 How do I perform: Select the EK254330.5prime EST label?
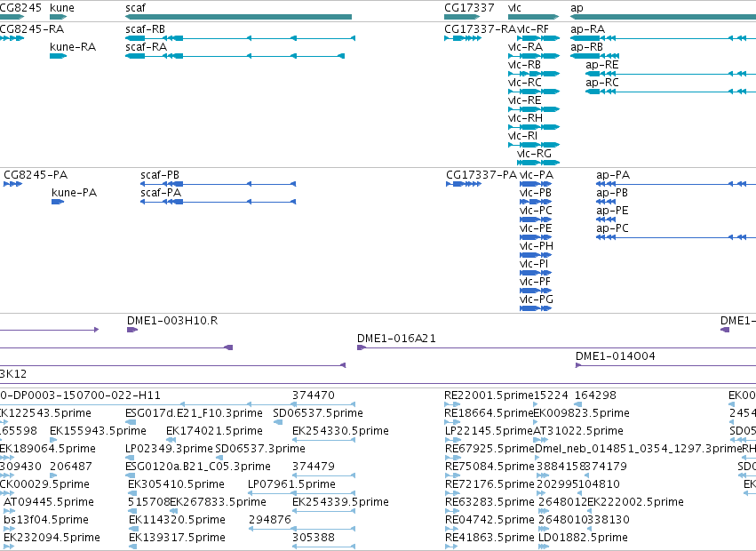[340, 431]
